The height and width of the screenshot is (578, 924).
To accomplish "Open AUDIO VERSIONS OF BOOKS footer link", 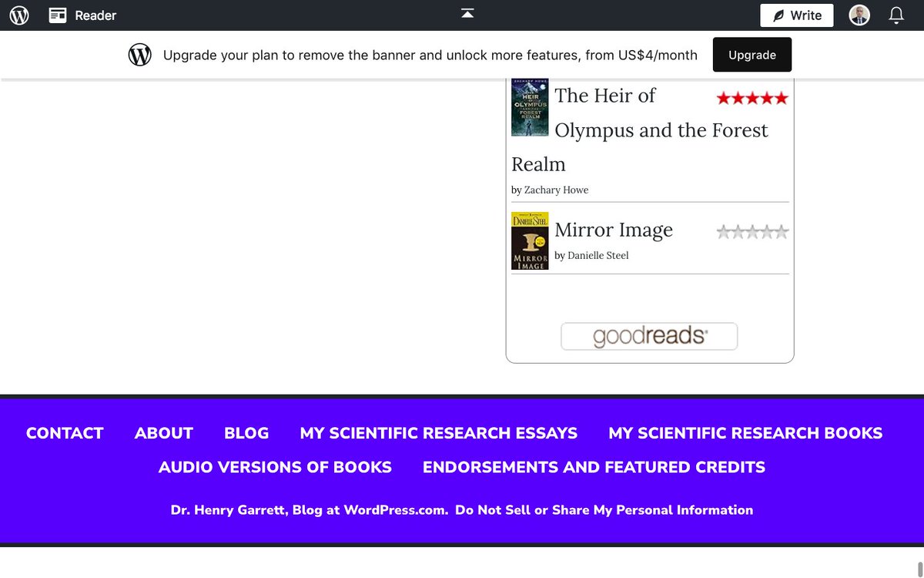I will click(x=275, y=467).
